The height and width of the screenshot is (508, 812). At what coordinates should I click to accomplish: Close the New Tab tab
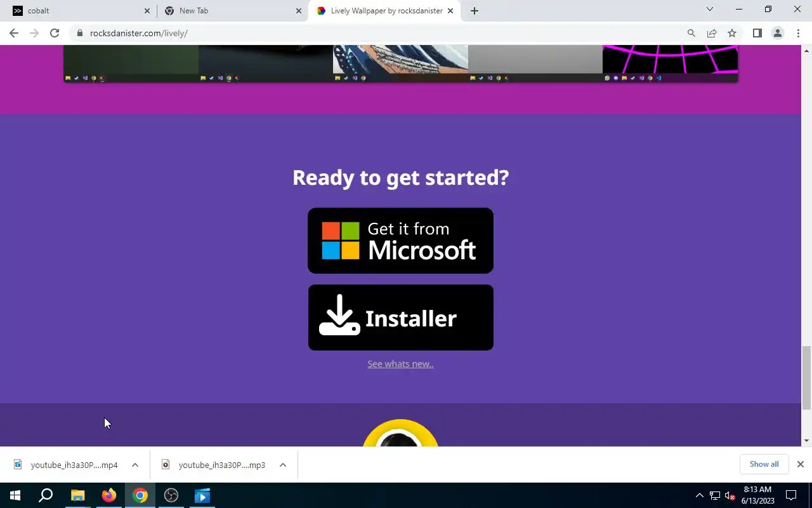tap(299, 11)
